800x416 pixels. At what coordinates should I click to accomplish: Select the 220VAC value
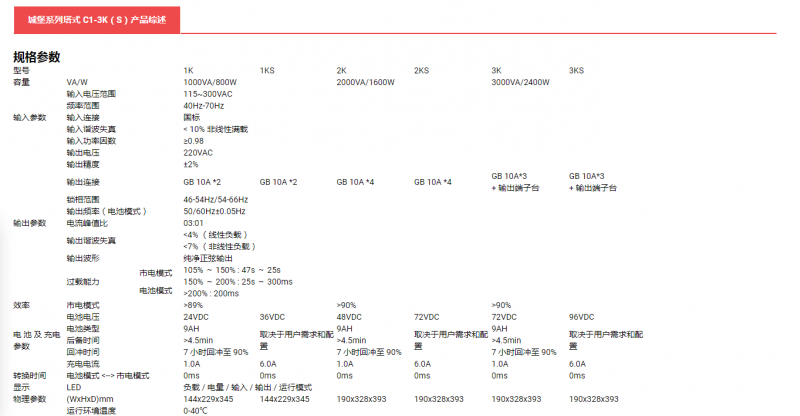click(x=198, y=153)
